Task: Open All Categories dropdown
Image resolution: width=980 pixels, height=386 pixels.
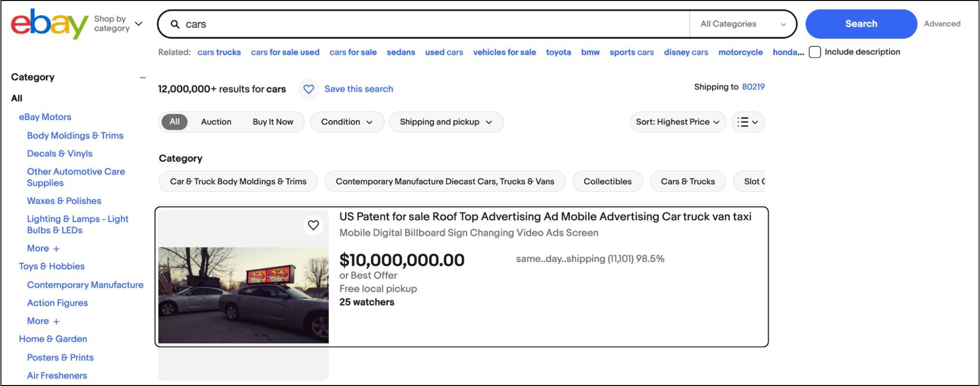Action: tap(742, 24)
